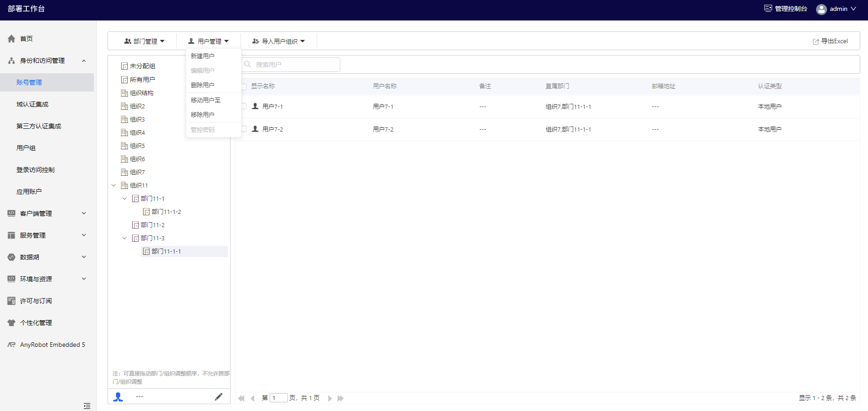Click the search magnifier icon in 搜索用户
Screen dimensions: 868x411
247,64
